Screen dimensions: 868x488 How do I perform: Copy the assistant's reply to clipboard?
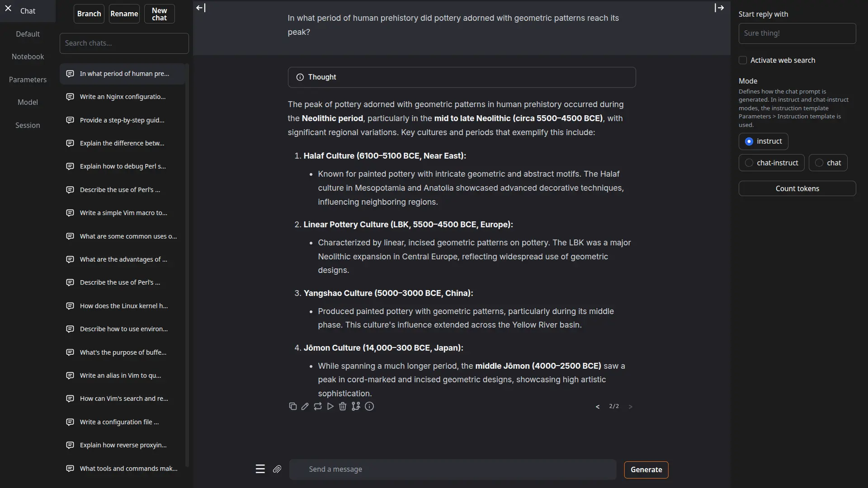pyautogui.click(x=292, y=406)
